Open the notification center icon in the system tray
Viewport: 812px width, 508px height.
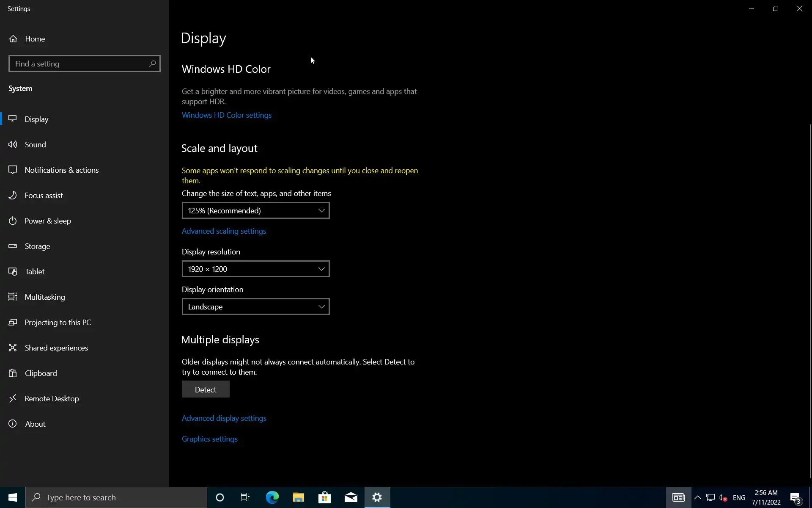point(796,498)
